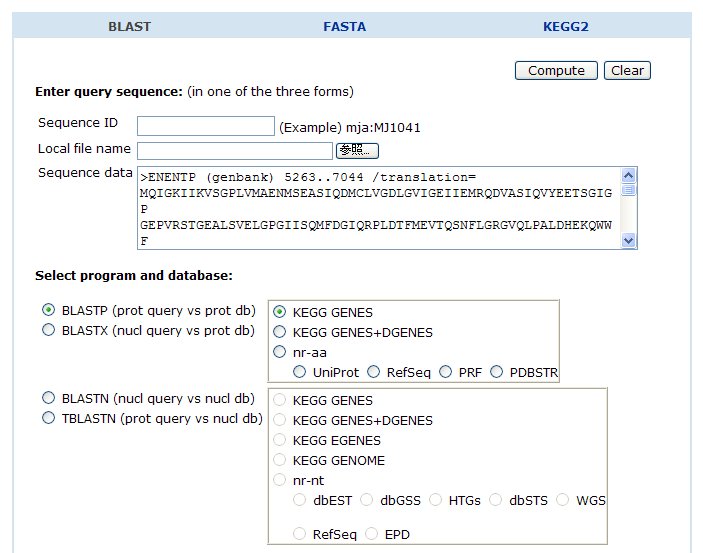Click inside the Sequence data text area
This screenshot has width=703, height=553.
(x=379, y=208)
